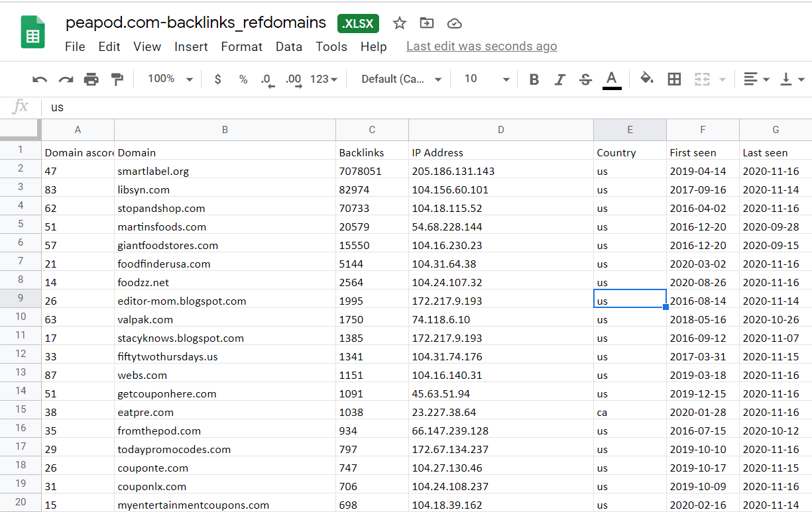Undo the last action
812x512 pixels.
[40, 79]
